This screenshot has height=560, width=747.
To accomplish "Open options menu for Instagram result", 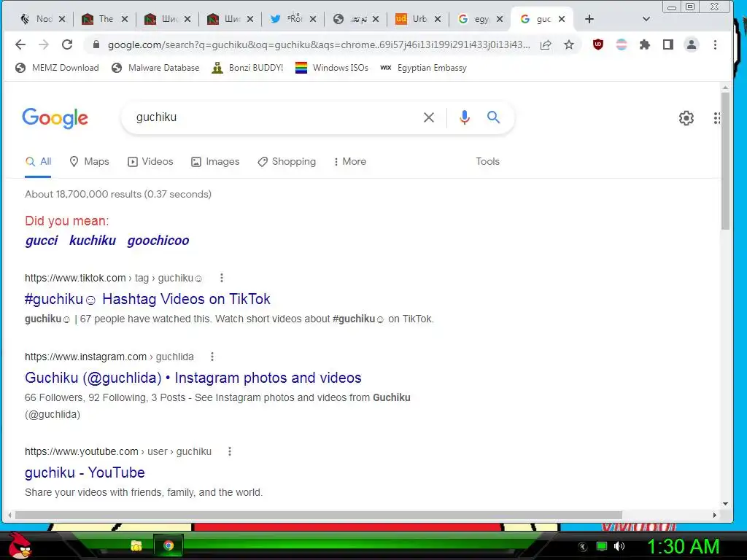I will [212, 357].
